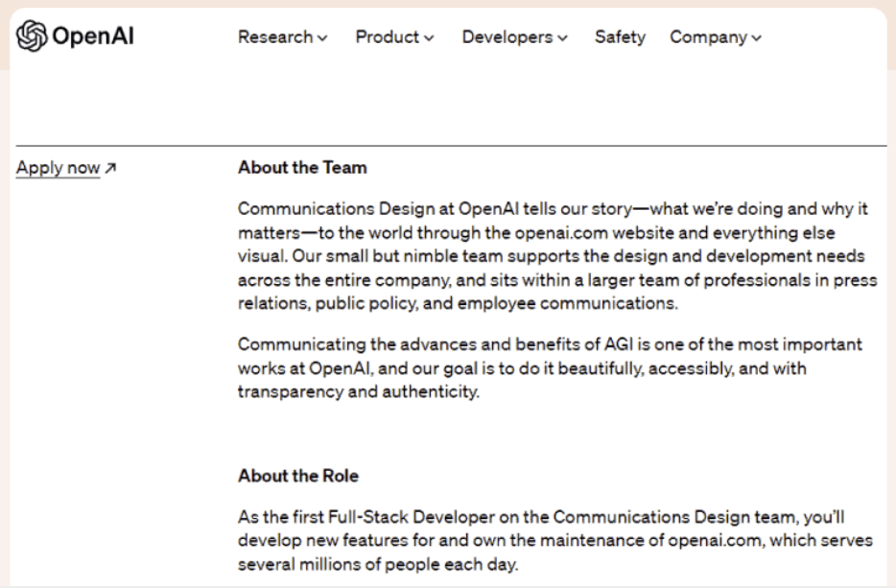Click the paragraph about communicating AGI advances
Viewport: 896px width, 588px height.
[x=550, y=368]
